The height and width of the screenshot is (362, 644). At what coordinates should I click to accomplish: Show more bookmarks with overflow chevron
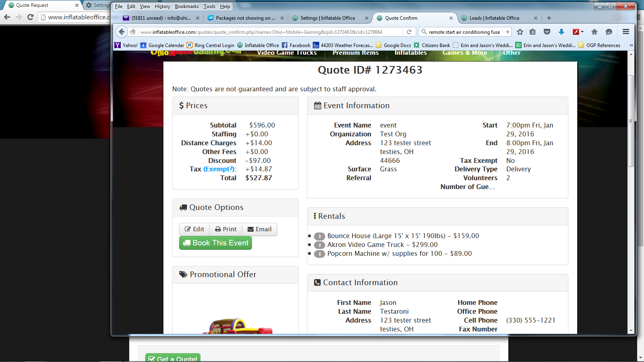pos(631,45)
